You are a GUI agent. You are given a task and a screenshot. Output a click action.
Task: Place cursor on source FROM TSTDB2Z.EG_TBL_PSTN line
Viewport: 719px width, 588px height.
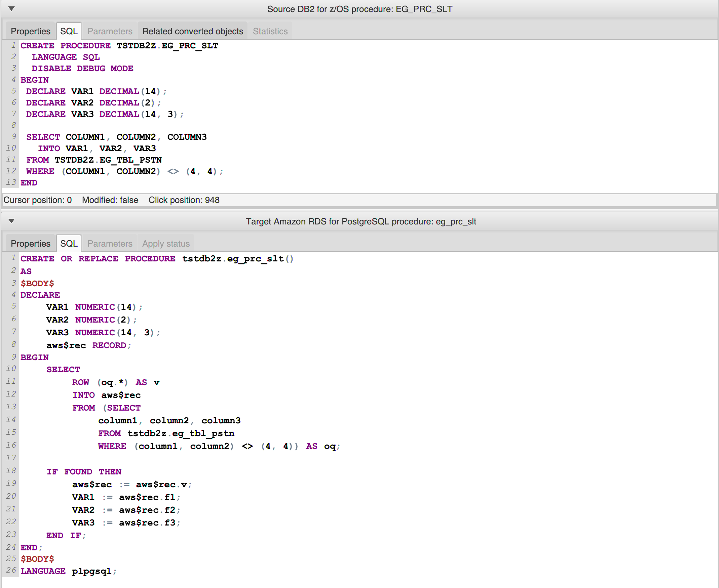94,160
